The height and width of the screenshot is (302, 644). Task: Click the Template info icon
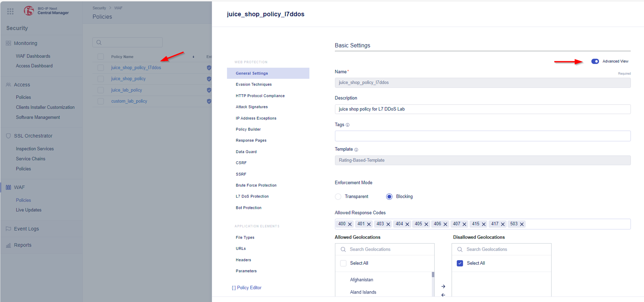[356, 150]
